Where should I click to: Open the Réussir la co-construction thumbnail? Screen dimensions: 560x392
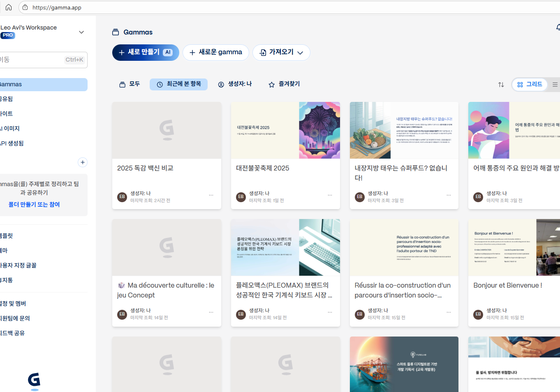click(x=404, y=247)
